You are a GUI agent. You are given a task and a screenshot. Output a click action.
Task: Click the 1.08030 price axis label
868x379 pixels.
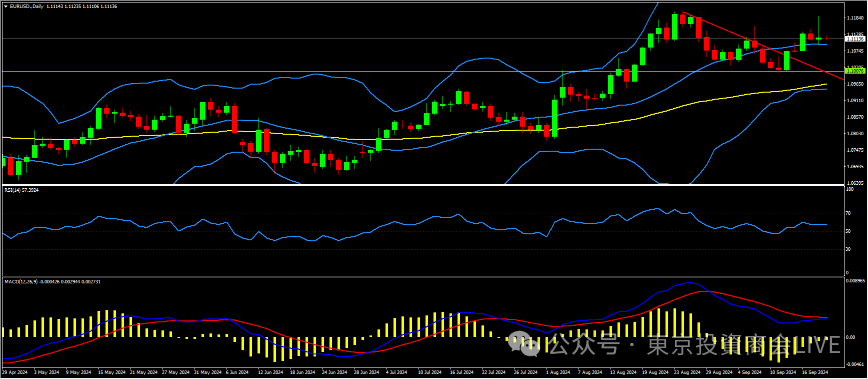(x=855, y=134)
